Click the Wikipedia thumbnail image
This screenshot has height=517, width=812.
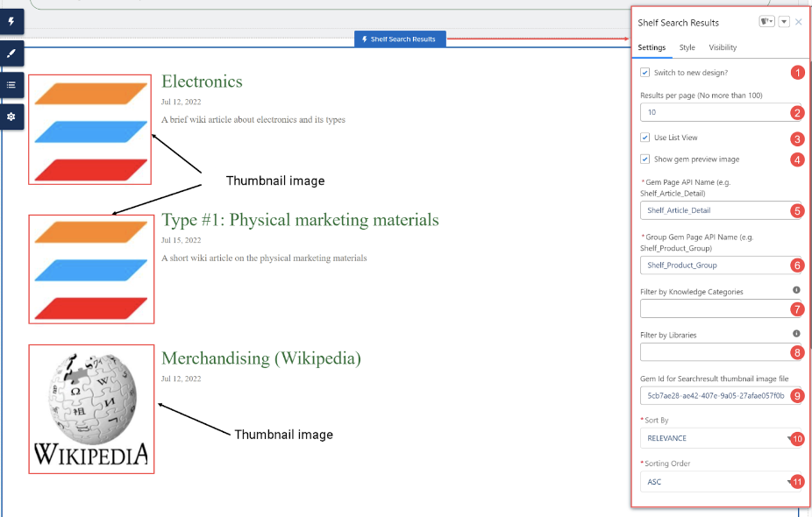[x=92, y=409]
